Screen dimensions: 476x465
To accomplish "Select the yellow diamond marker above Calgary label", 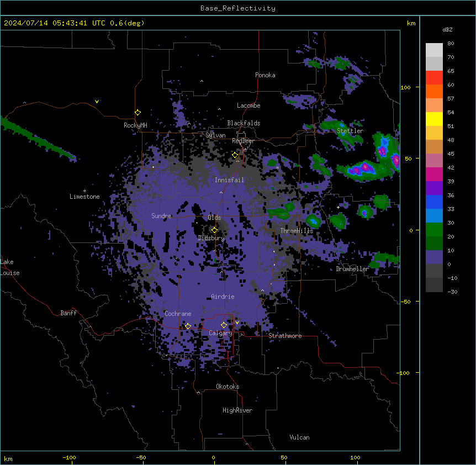I will click(x=224, y=325).
